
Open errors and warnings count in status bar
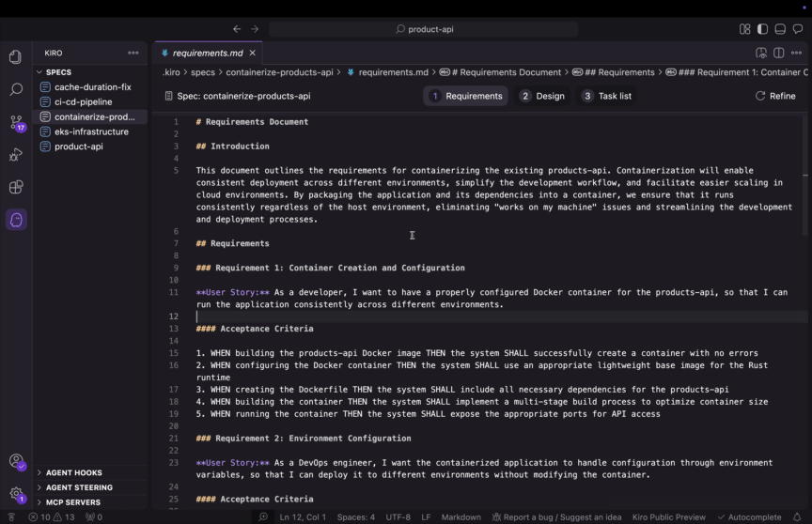[52, 516]
